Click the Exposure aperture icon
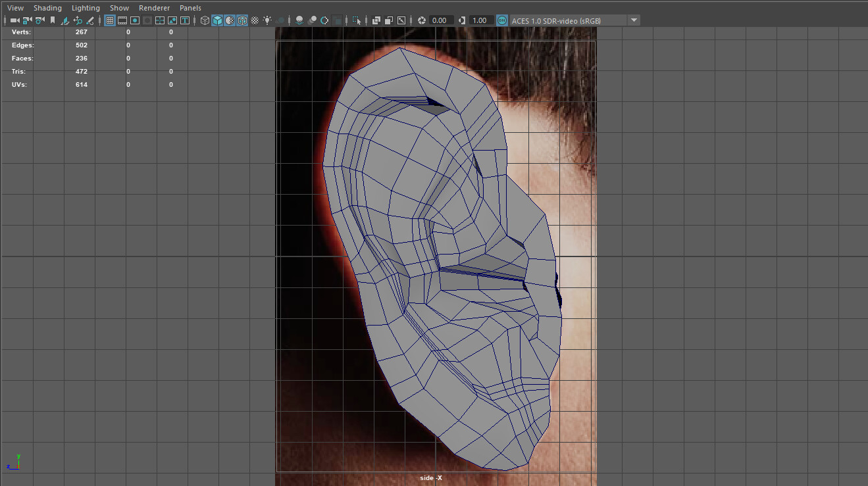 pyautogui.click(x=422, y=20)
